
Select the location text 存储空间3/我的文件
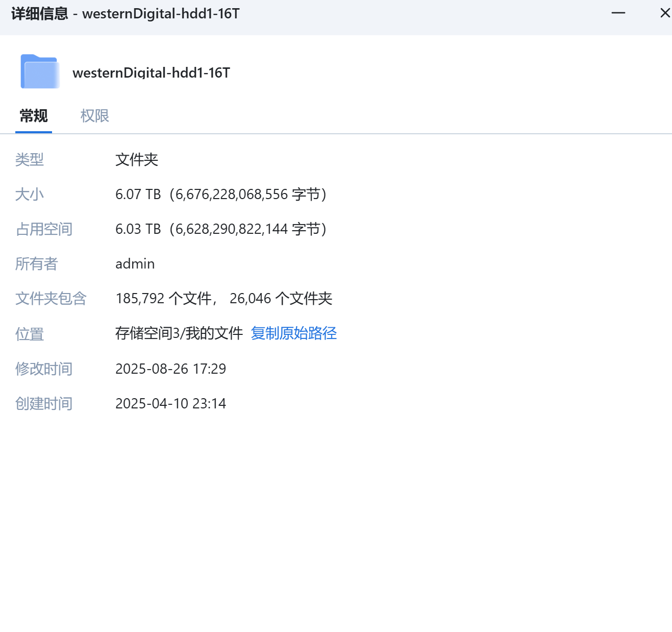point(179,333)
